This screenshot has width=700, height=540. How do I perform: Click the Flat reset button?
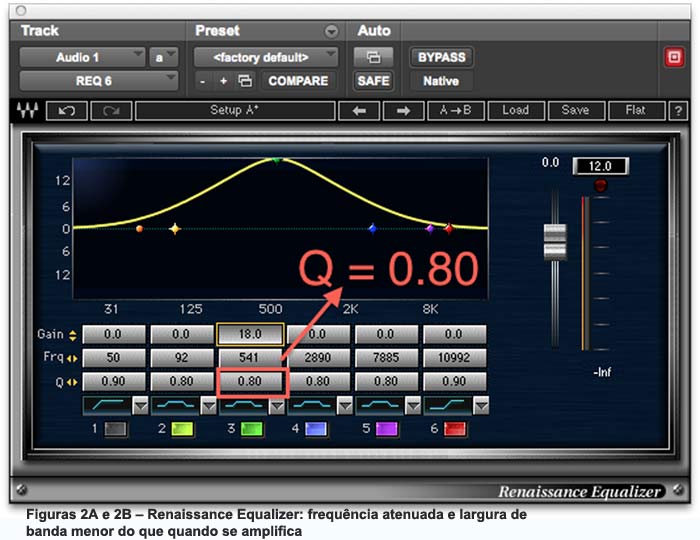[x=636, y=111]
